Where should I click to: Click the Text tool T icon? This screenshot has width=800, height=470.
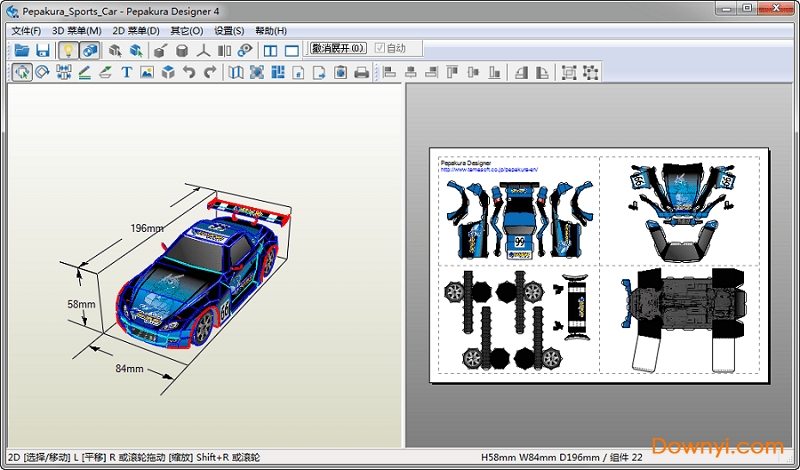pyautogui.click(x=127, y=72)
